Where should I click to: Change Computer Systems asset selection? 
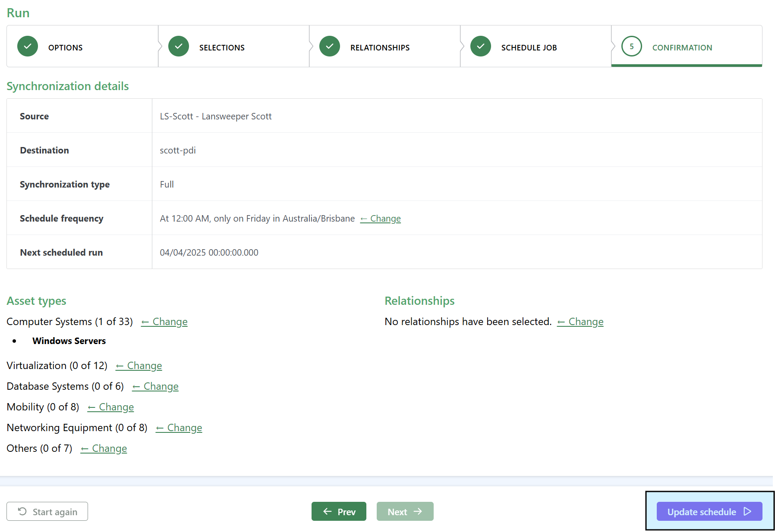[x=164, y=322]
